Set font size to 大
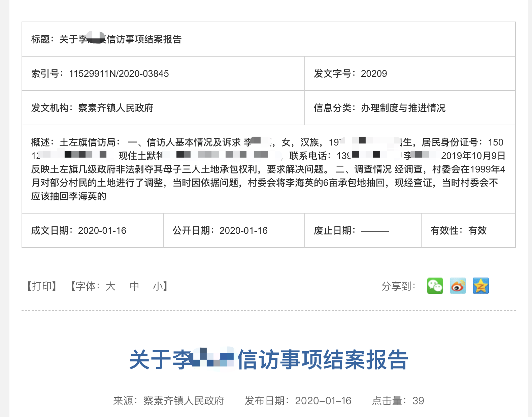This screenshot has height=417, width=532. click(110, 286)
